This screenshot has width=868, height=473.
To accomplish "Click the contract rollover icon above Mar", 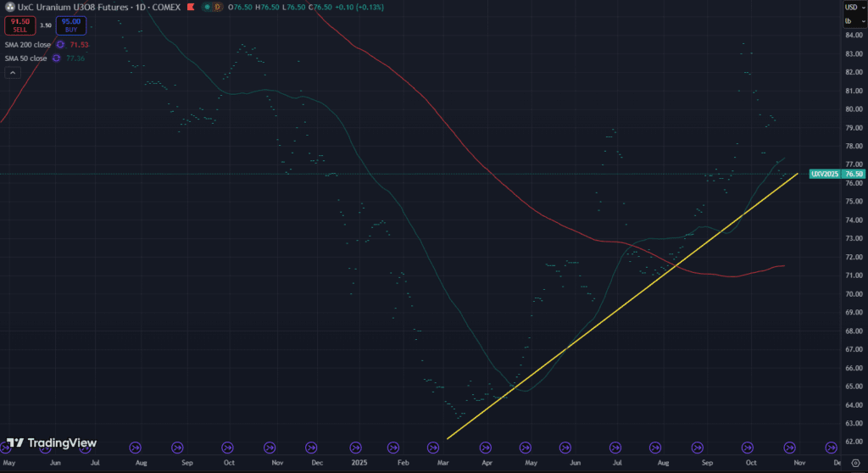I will pyautogui.click(x=442, y=448).
